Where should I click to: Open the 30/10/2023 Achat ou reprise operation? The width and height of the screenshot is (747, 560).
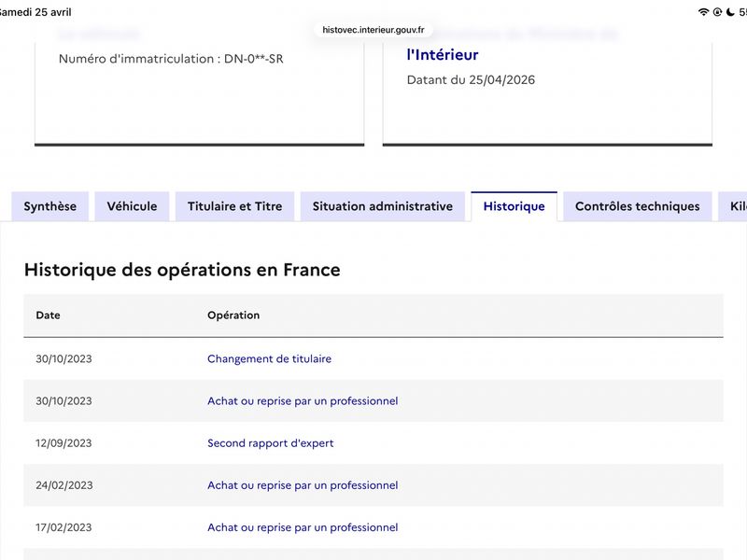[303, 400]
